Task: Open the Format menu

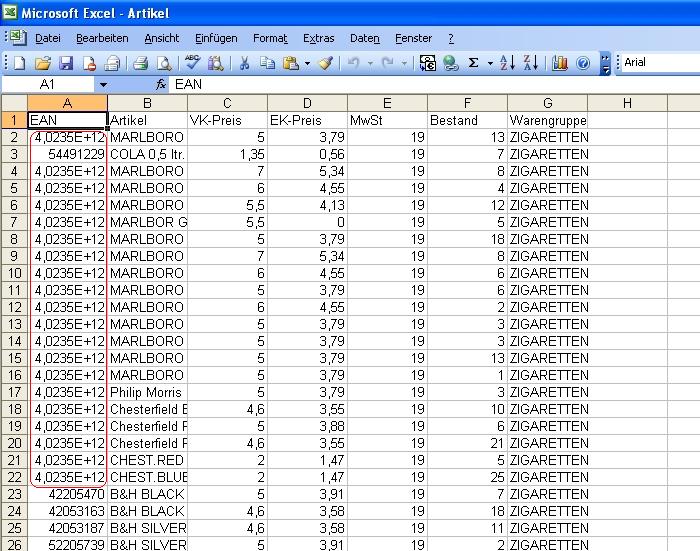Action: click(x=270, y=38)
